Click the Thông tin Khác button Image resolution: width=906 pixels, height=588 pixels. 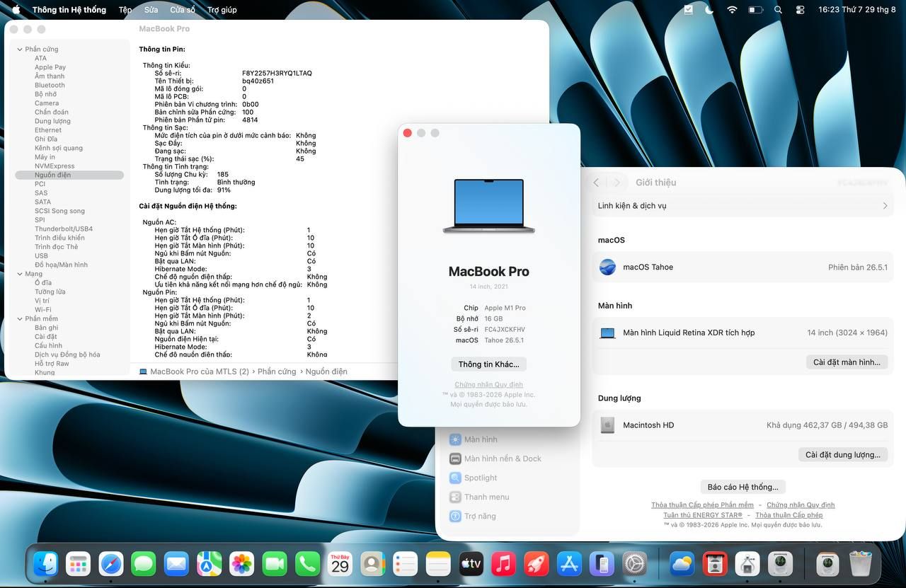pos(488,364)
